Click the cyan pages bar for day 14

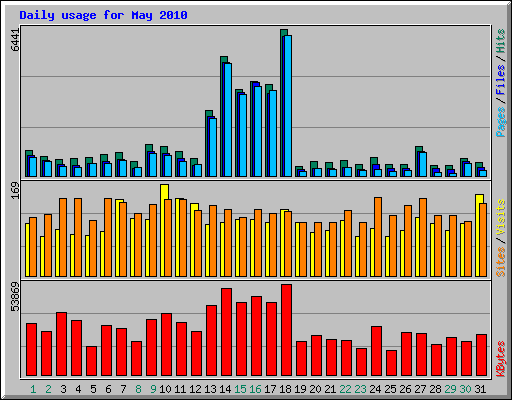(228, 120)
